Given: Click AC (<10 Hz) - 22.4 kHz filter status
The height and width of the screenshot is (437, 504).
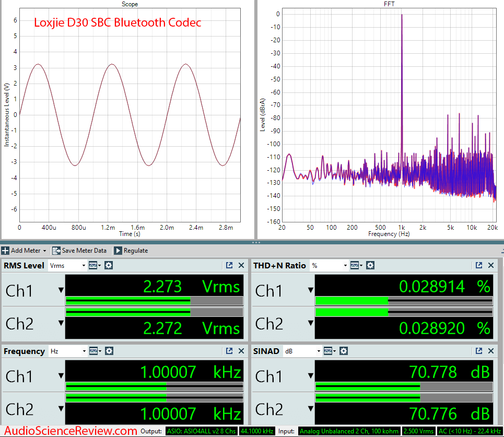Looking at the screenshot, I should pyautogui.click(x=470, y=431).
